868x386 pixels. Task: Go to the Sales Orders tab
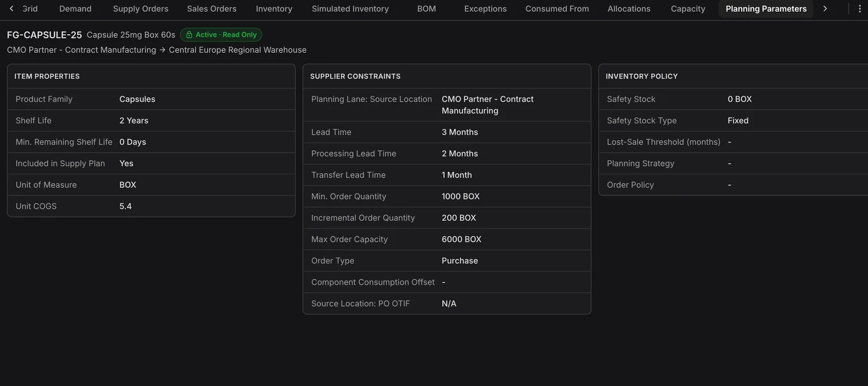coord(211,9)
